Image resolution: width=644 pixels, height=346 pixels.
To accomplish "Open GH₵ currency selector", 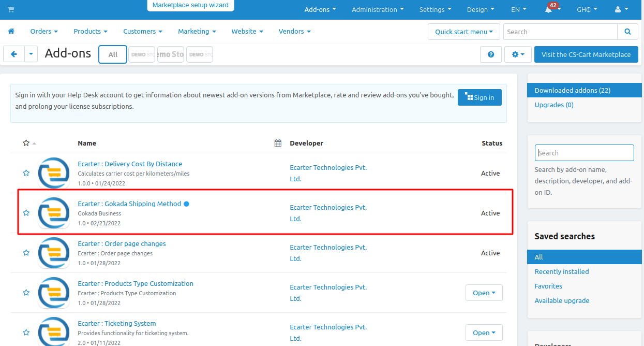I will (587, 9).
